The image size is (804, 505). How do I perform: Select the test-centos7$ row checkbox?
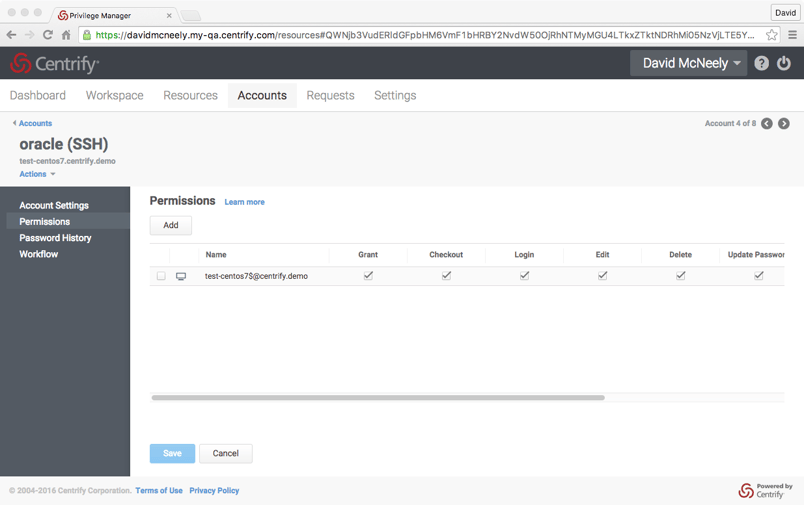[x=161, y=276]
